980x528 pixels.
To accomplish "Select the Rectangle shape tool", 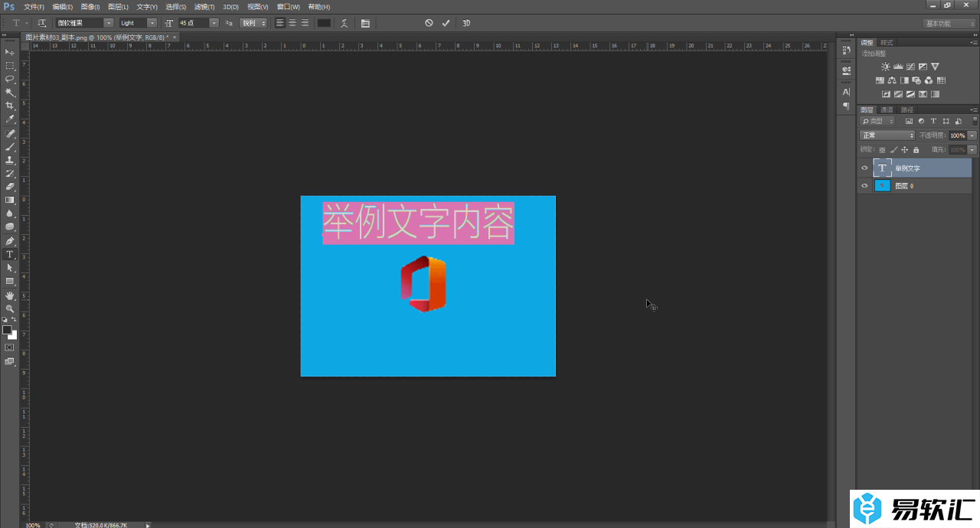I will coord(10,282).
